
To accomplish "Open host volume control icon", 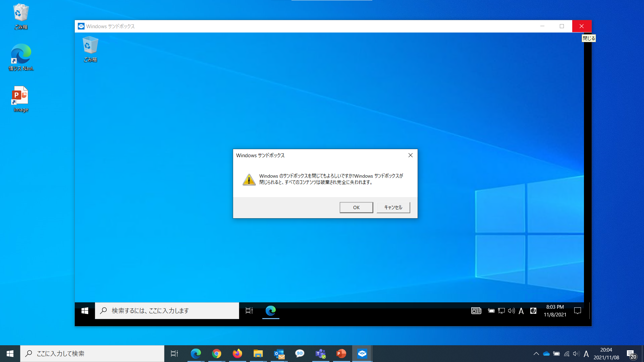I will pyautogui.click(x=576, y=354).
